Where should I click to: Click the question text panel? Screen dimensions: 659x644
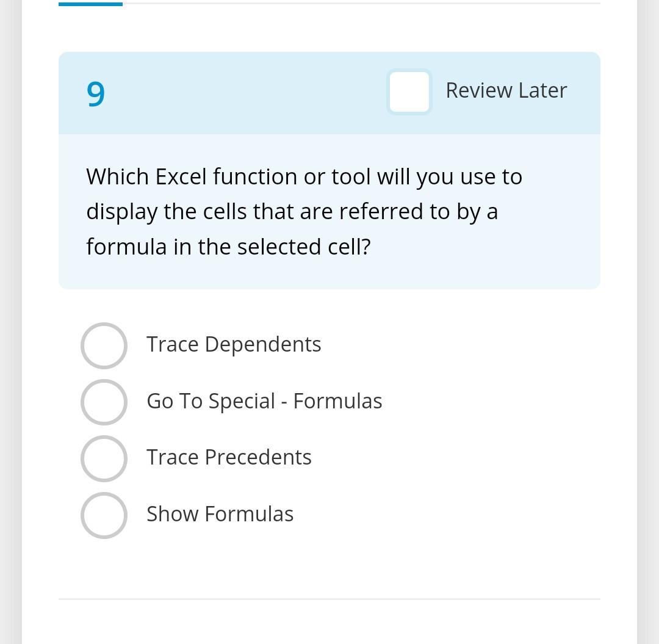pos(329,211)
